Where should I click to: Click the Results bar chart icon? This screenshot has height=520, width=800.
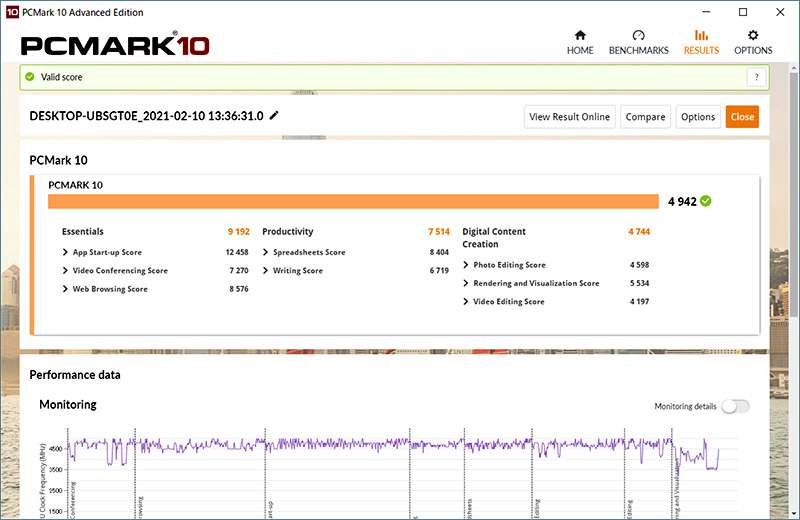point(701,36)
